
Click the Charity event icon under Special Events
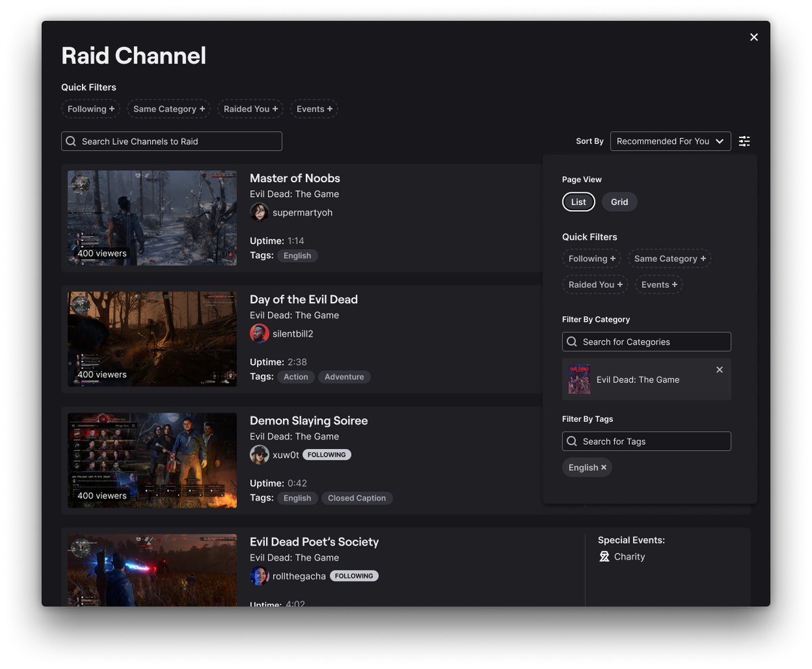click(603, 556)
